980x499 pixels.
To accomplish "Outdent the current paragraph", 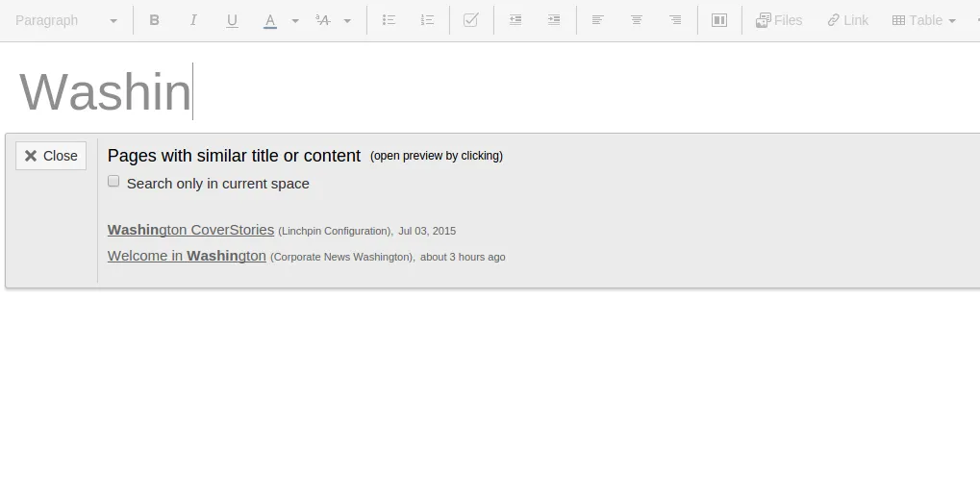I will coord(515,20).
